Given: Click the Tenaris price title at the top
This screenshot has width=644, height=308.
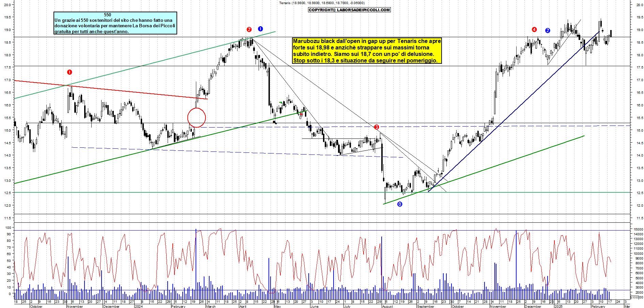Looking at the screenshot, I should click(322, 3).
